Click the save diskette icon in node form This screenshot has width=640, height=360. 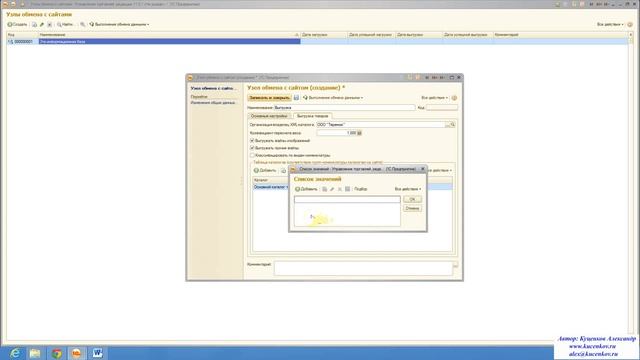296,98
